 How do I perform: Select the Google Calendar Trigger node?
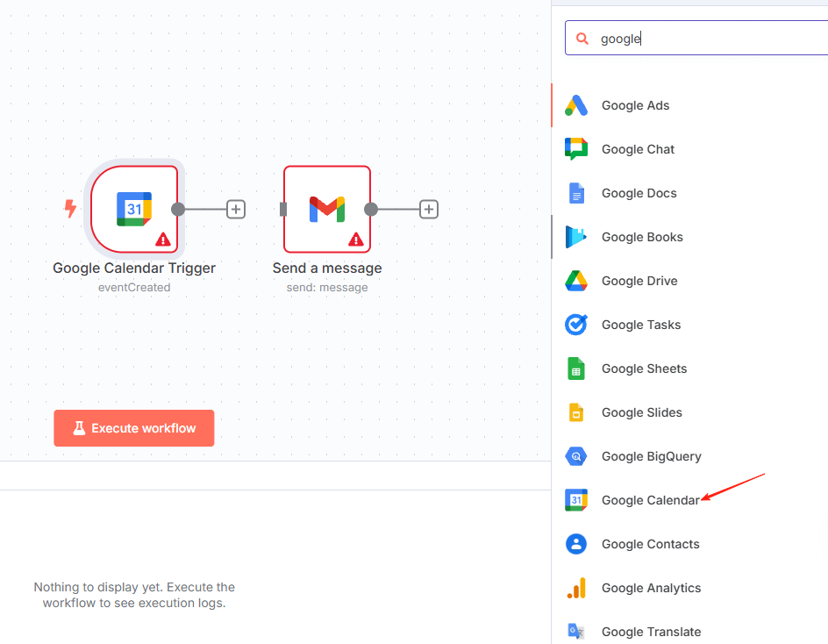pyautogui.click(x=134, y=209)
